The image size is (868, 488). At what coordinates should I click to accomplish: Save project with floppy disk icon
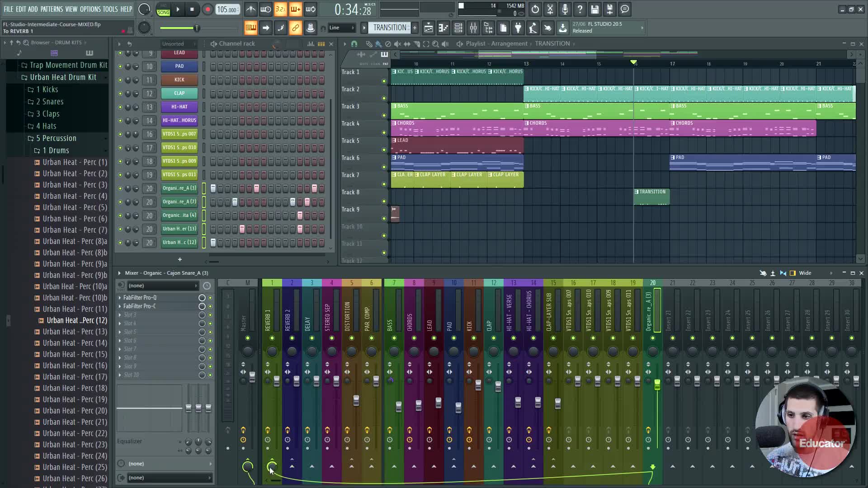(x=594, y=9)
